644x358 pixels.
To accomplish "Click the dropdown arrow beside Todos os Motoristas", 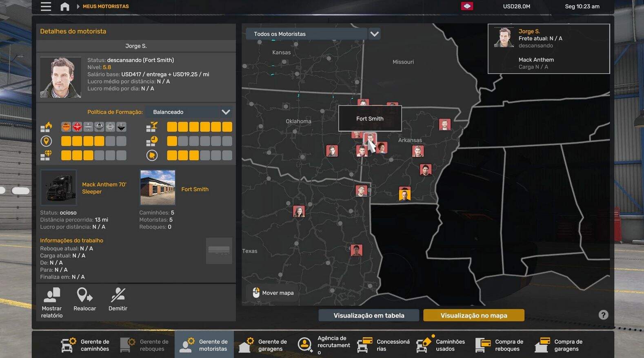I will [374, 34].
